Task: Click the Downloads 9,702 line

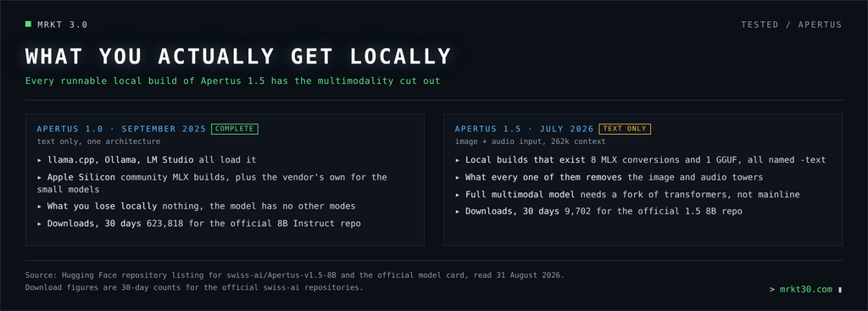Action: click(x=598, y=211)
